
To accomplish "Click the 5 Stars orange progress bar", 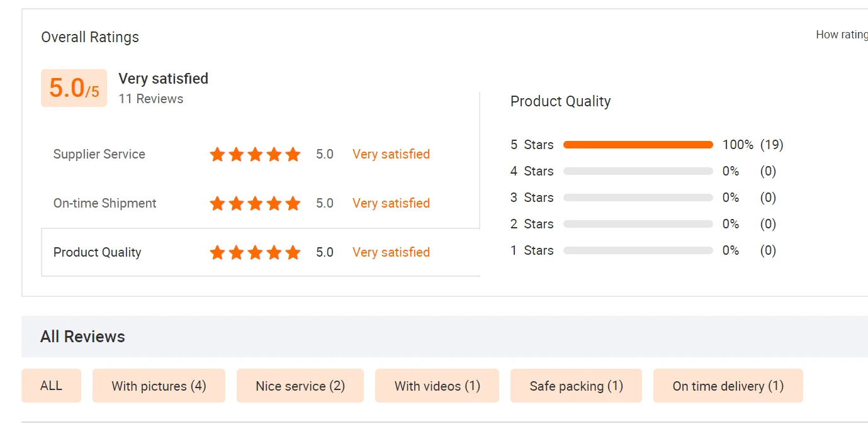I will click(638, 145).
